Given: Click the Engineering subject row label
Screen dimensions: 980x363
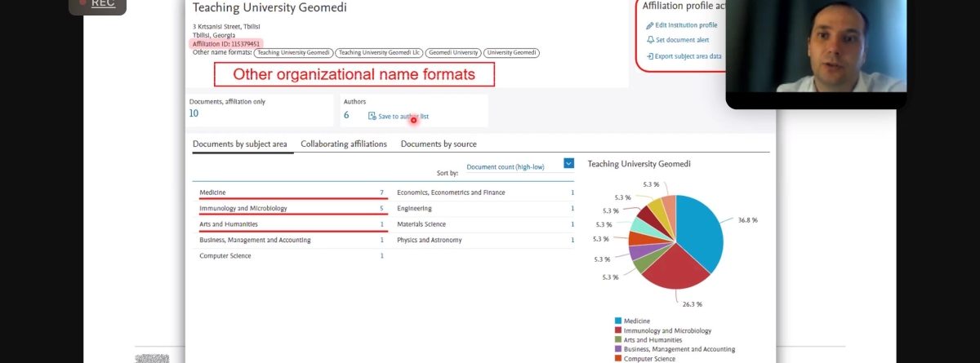Looking at the screenshot, I should coord(414,208).
